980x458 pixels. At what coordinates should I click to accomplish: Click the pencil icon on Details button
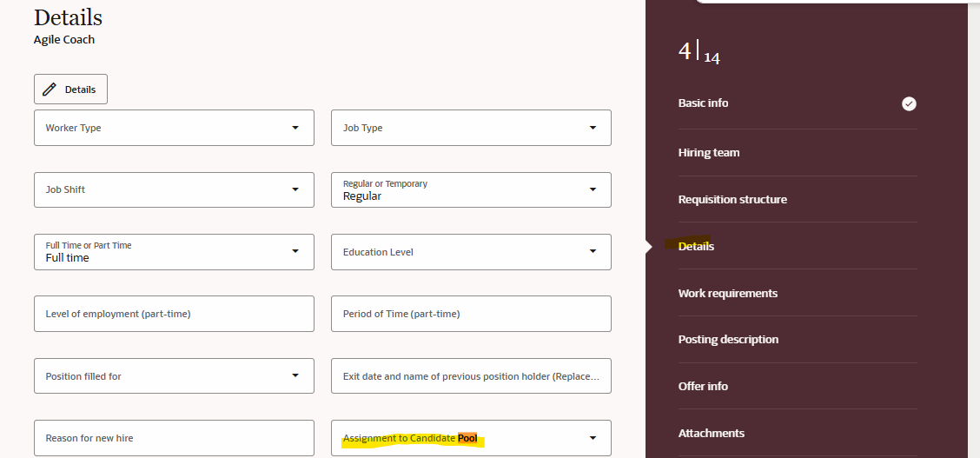point(50,90)
